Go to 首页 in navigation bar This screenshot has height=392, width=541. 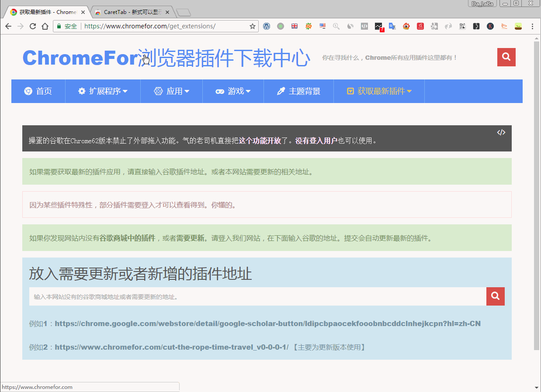[38, 91]
